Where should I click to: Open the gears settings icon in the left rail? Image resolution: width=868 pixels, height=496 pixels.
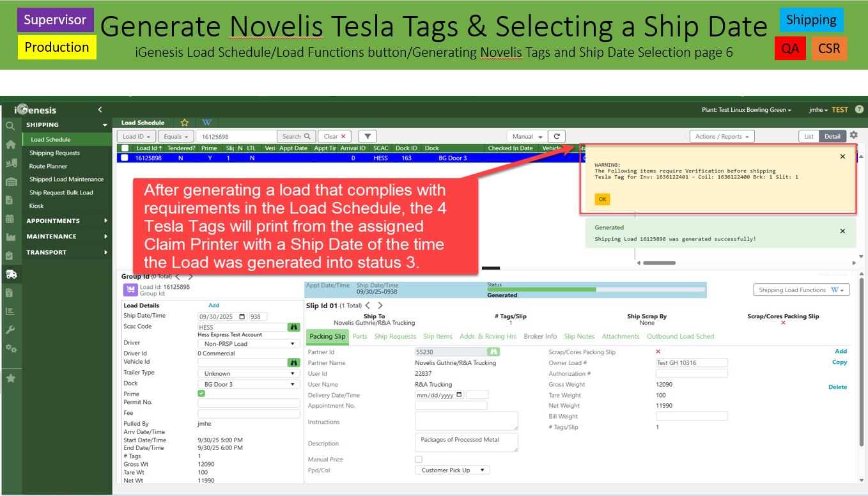pyautogui.click(x=10, y=348)
